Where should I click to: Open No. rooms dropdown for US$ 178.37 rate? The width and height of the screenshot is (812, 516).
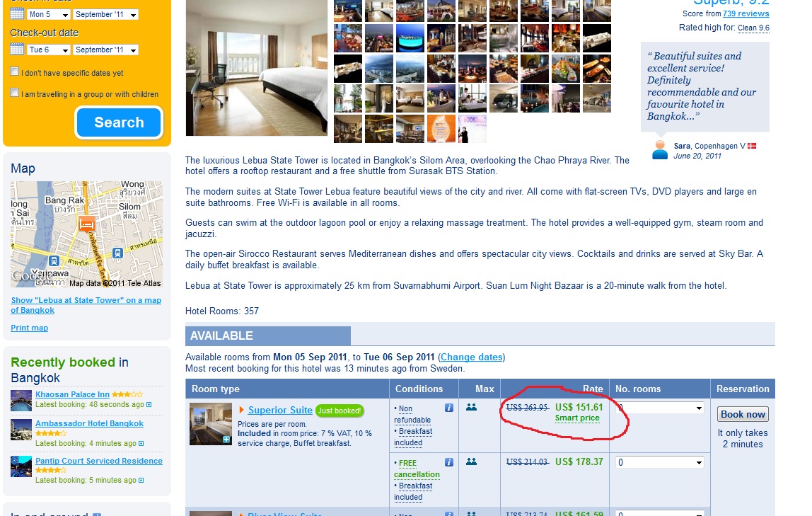[x=659, y=462]
